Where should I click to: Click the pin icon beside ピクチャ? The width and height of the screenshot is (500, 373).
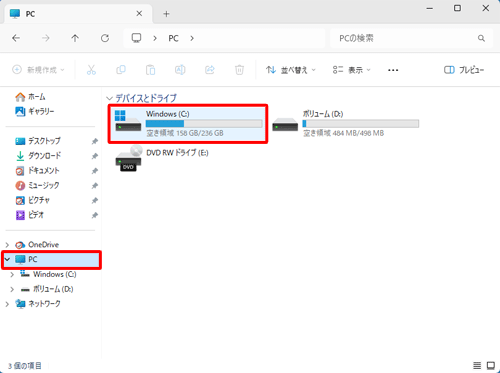[95, 200]
